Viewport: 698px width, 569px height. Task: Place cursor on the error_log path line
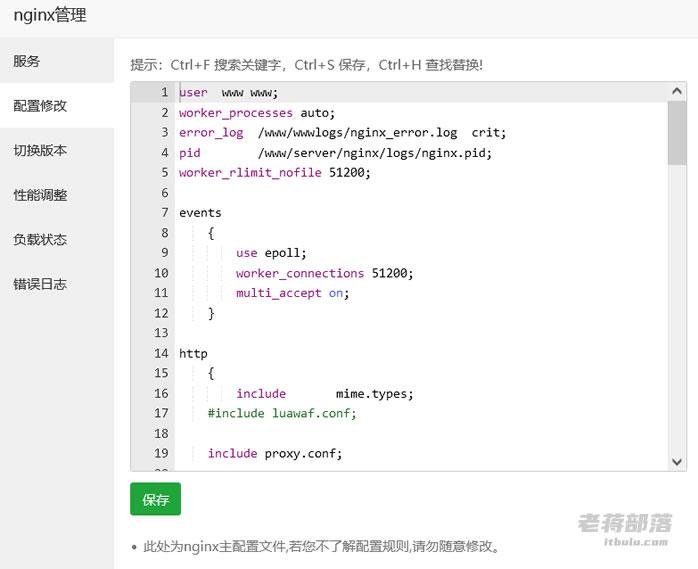pos(342,133)
